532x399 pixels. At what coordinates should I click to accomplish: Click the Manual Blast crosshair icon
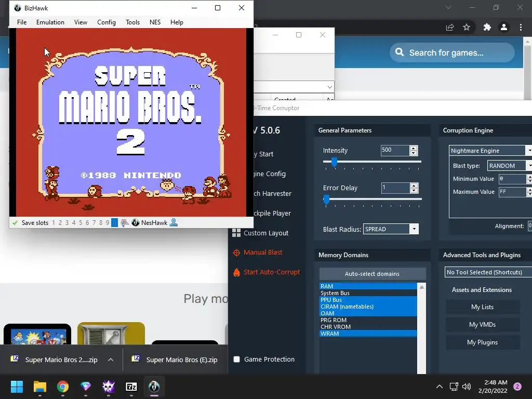[x=236, y=253]
